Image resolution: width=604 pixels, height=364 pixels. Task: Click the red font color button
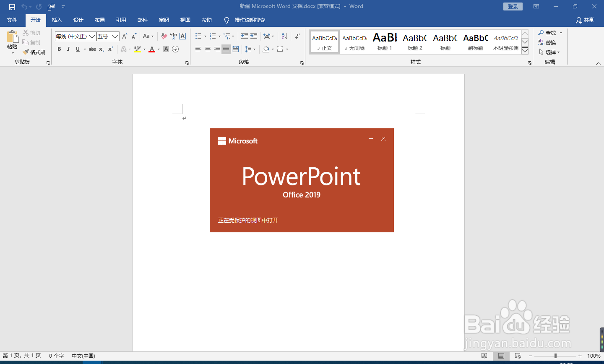coord(152,49)
